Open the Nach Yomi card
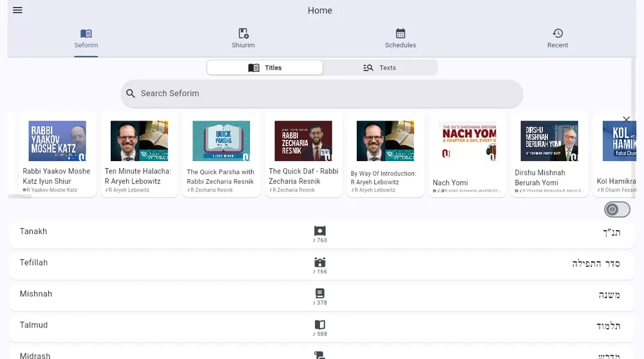Viewport: 644px width, 359px height. 468,155
